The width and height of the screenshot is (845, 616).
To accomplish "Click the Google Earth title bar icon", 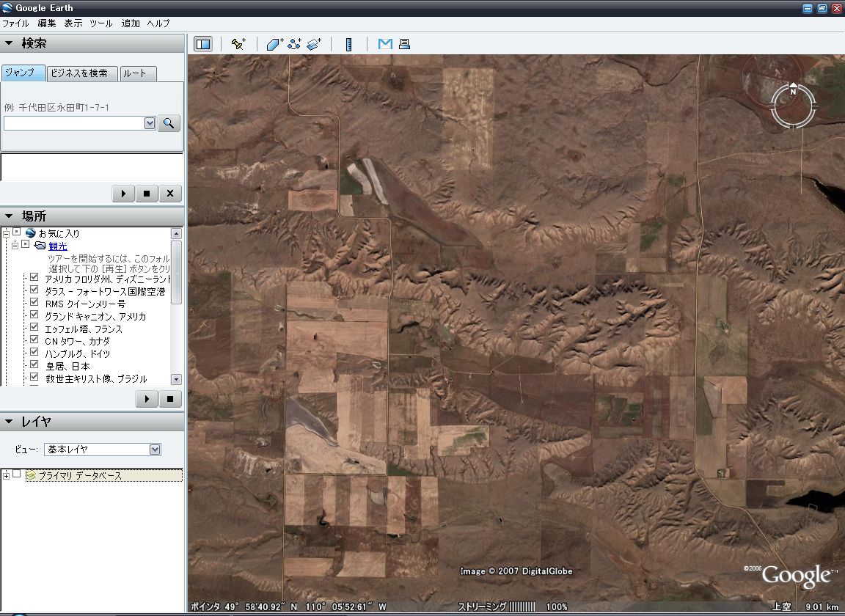I will (7, 7).
